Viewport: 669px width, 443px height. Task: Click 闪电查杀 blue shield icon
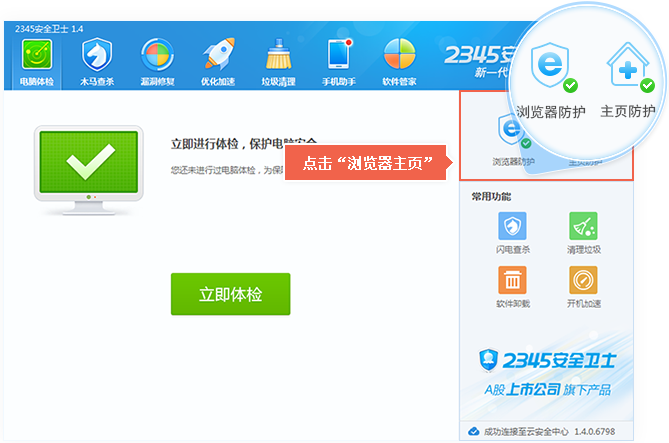(x=512, y=226)
